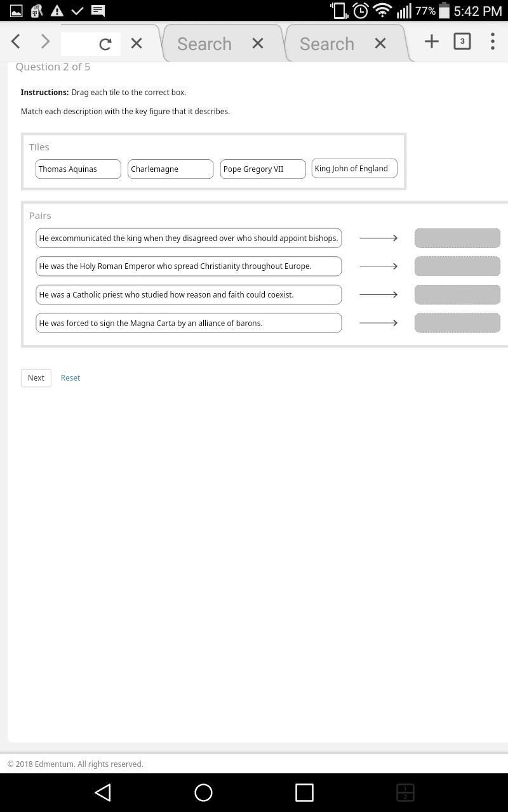Screen dimensions: 508x812
Task: Select the Charlemagne tile
Action: (x=170, y=169)
